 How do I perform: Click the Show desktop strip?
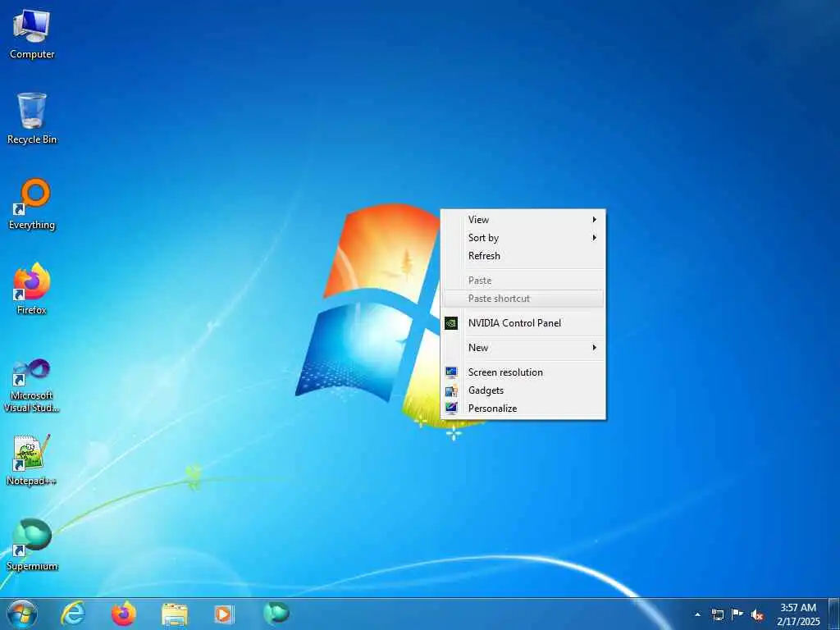point(834,614)
